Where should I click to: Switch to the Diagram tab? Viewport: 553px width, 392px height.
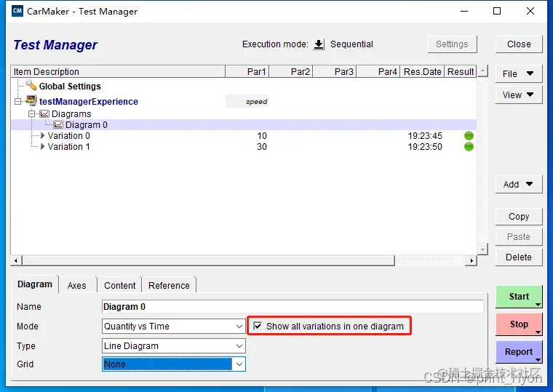point(35,284)
